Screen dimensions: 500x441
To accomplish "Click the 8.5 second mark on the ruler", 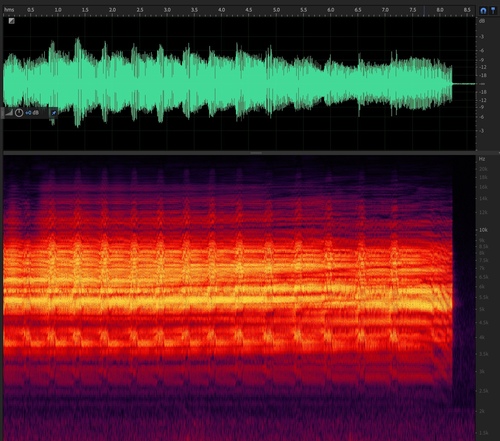I will click(467, 10).
